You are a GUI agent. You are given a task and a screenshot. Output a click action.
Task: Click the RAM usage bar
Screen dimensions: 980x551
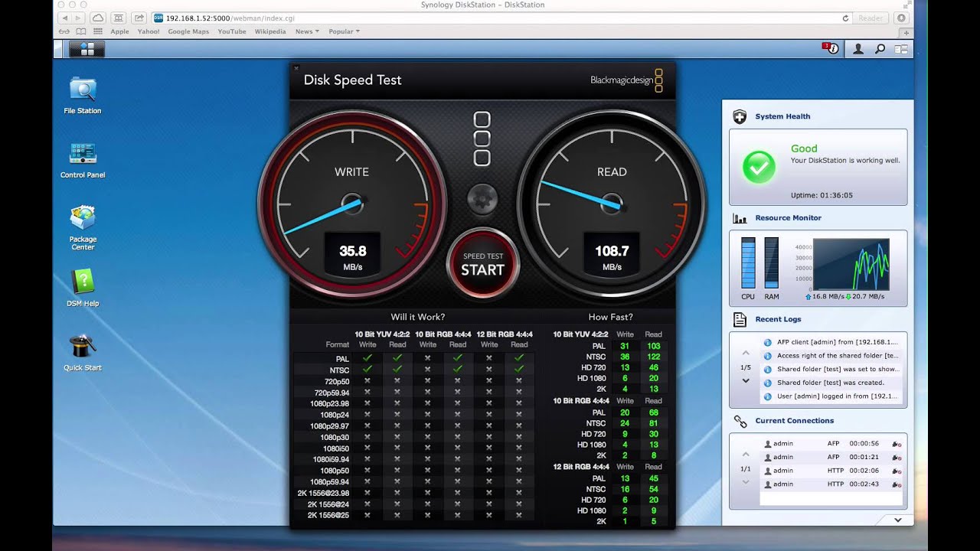coord(771,262)
